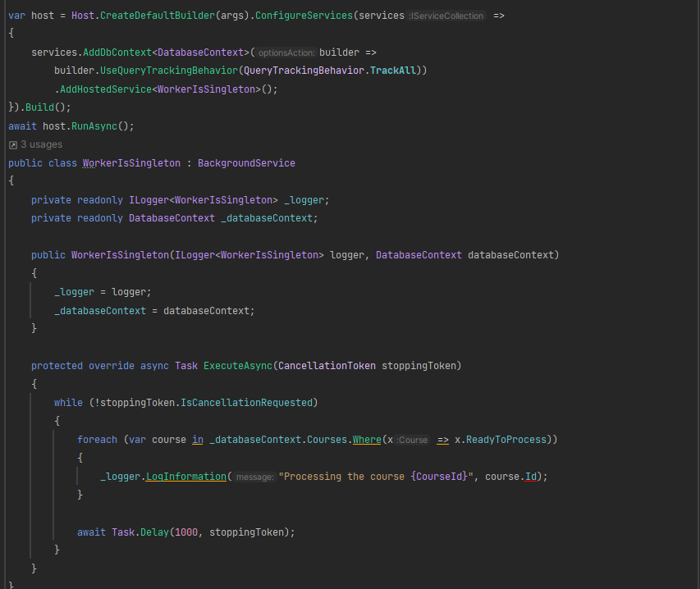Click the 'message:' parameter inlay hint
Screen dimensions: 700x589
254,477
